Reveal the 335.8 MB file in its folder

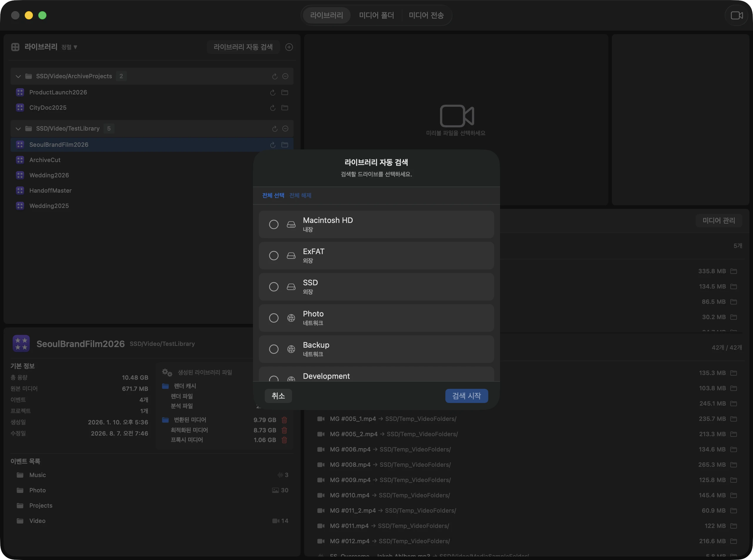[x=734, y=271]
